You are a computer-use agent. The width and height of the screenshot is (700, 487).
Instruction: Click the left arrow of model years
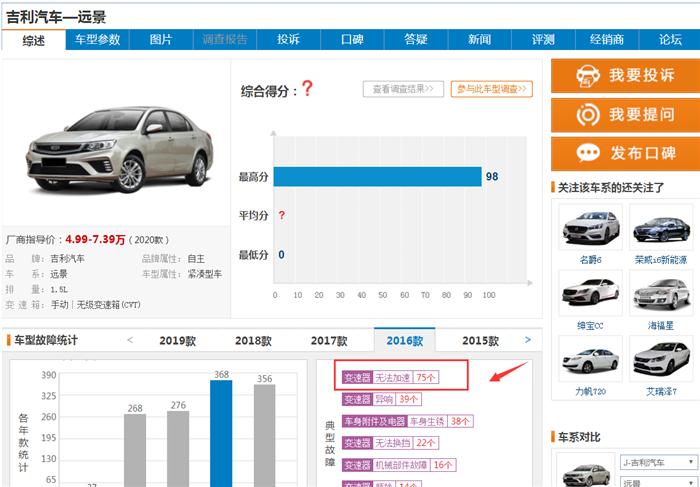point(130,340)
